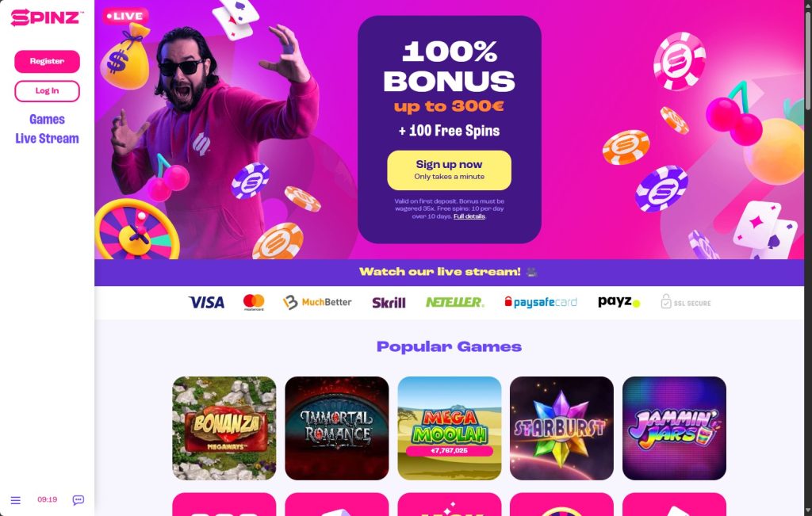Click the MuchBetter logo

pos(317,302)
